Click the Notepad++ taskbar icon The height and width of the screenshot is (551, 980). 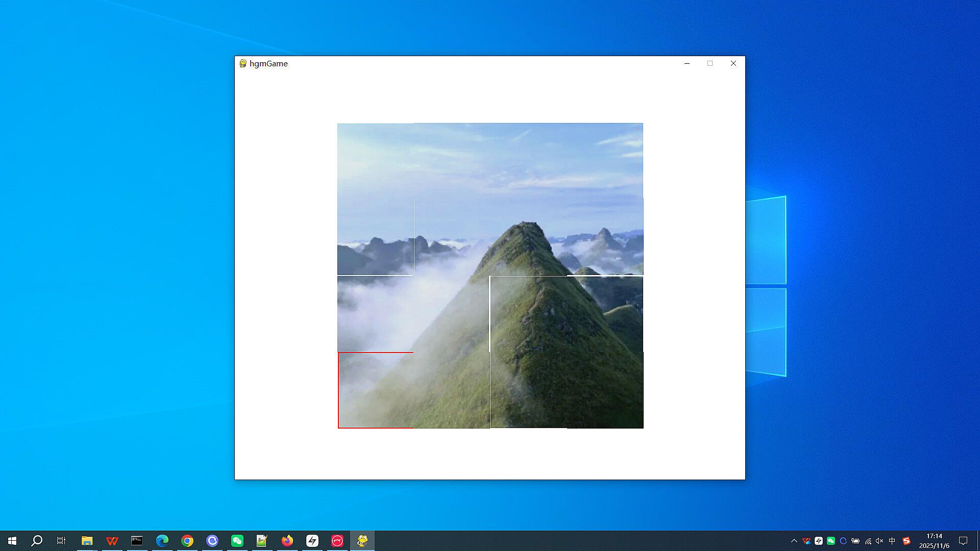(x=262, y=541)
